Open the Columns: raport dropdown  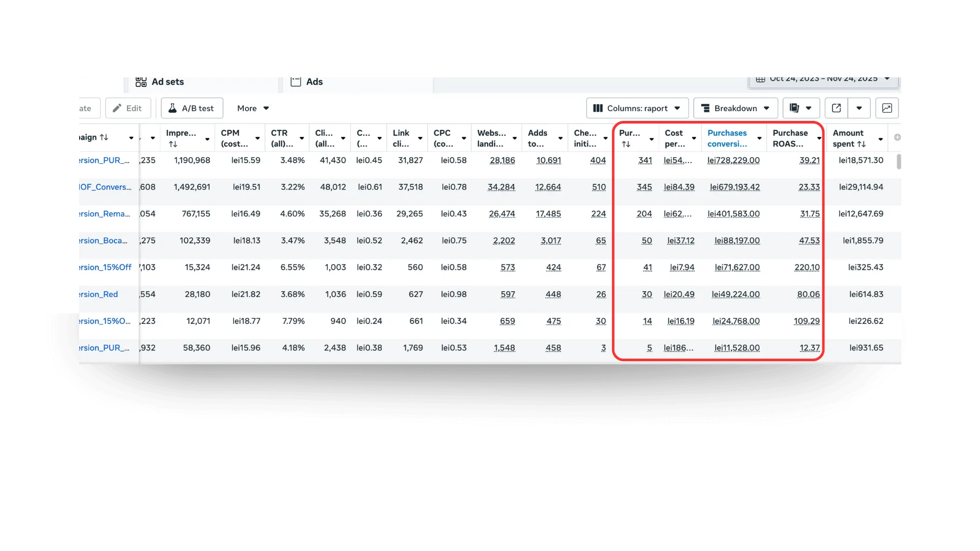pyautogui.click(x=637, y=108)
